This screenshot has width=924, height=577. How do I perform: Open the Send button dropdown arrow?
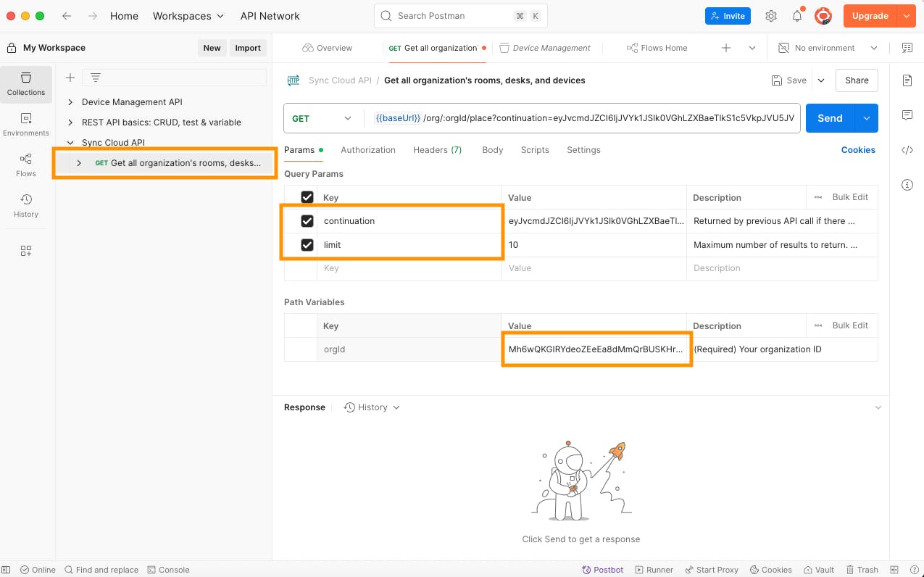867,118
